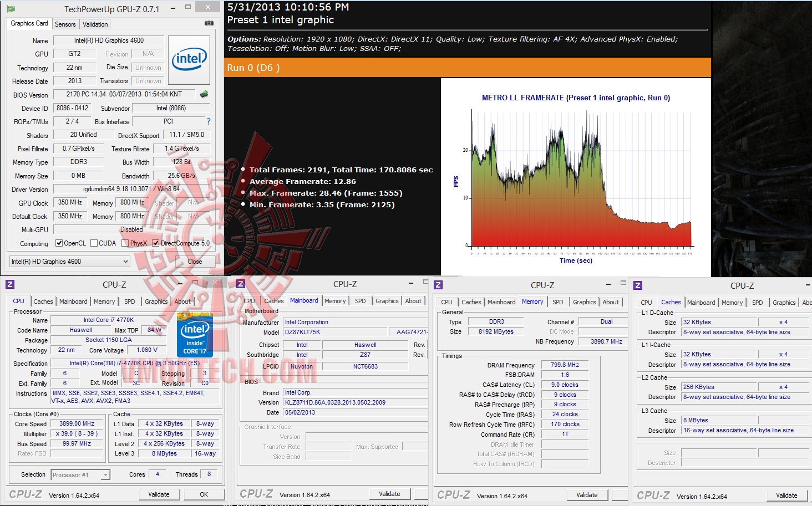Open Graphics tab in the Memory CPU-Z window
Viewport: 812px width, 506px height.
[585, 302]
